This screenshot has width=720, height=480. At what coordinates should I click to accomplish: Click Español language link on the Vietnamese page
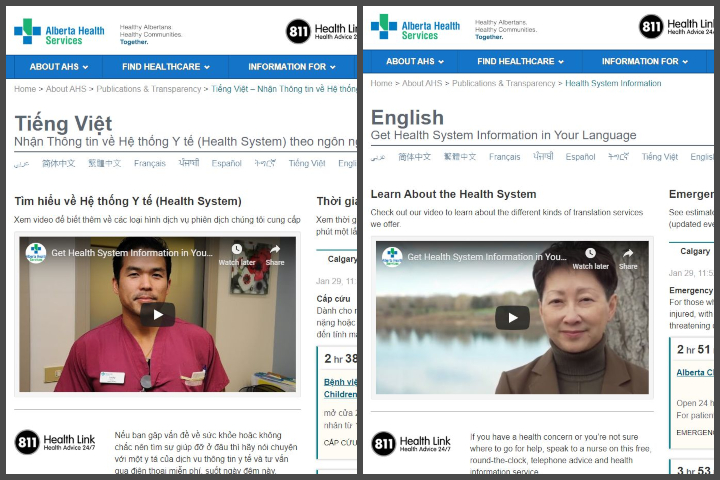tap(226, 163)
